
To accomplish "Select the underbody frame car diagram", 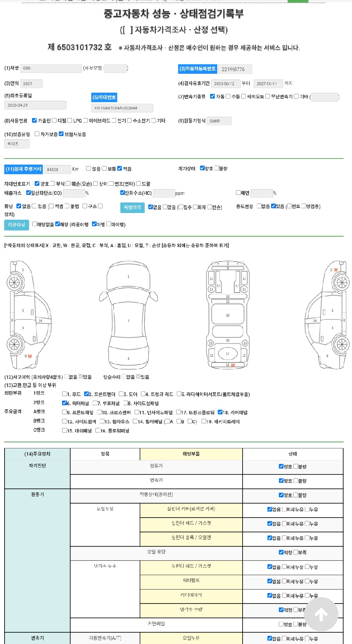I will [227, 314].
